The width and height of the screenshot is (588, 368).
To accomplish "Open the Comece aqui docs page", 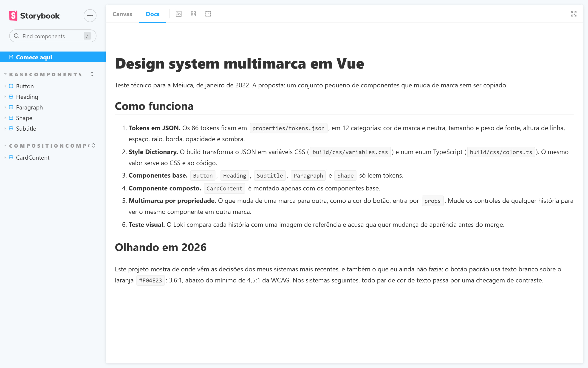I will (x=53, y=57).
